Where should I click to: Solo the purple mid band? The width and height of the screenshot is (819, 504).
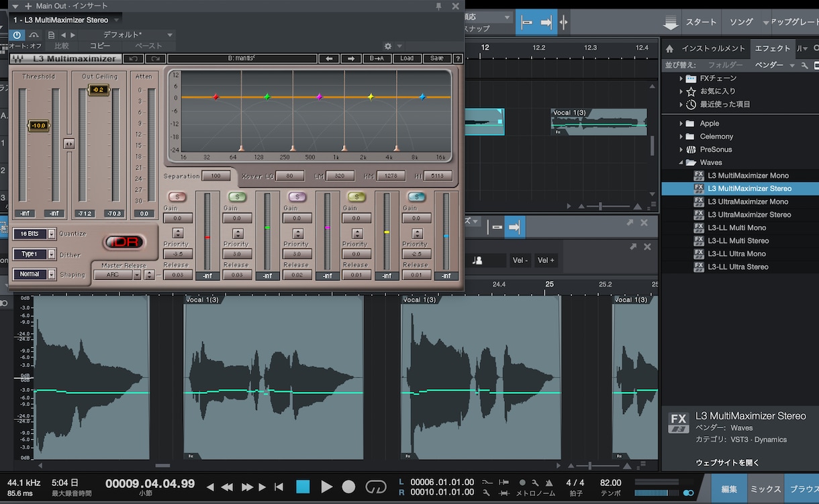click(297, 197)
